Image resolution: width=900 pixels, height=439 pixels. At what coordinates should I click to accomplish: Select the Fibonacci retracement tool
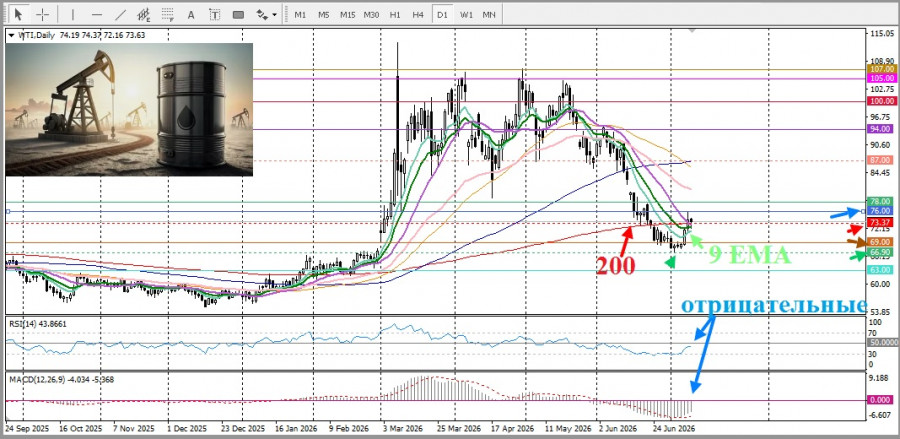point(168,14)
